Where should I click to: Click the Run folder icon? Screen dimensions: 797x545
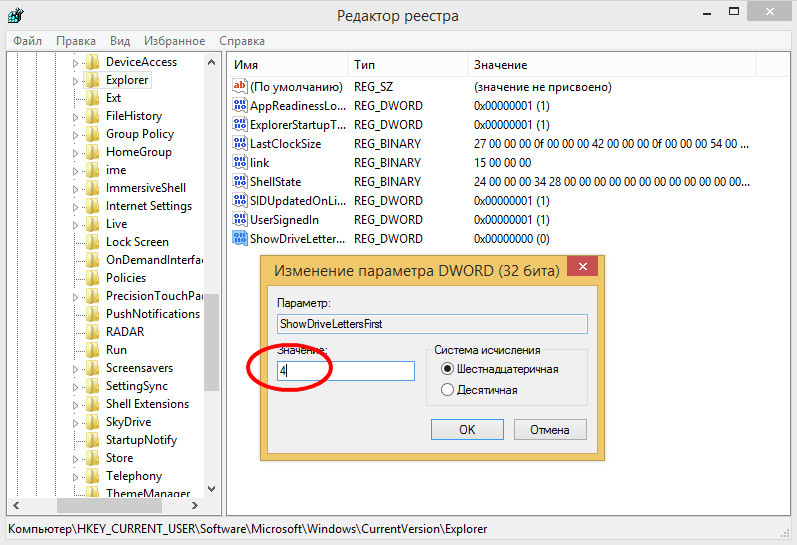click(93, 350)
